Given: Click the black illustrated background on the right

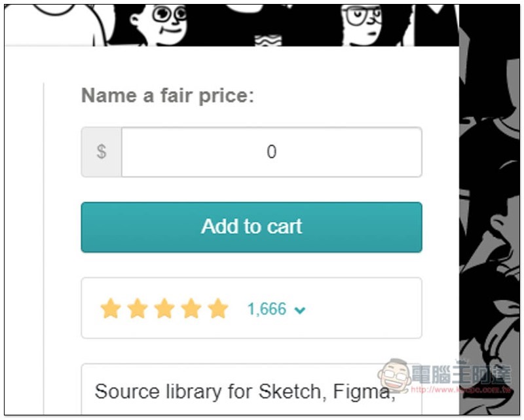Looking at the screenshot, I should (x=490, y=197).
